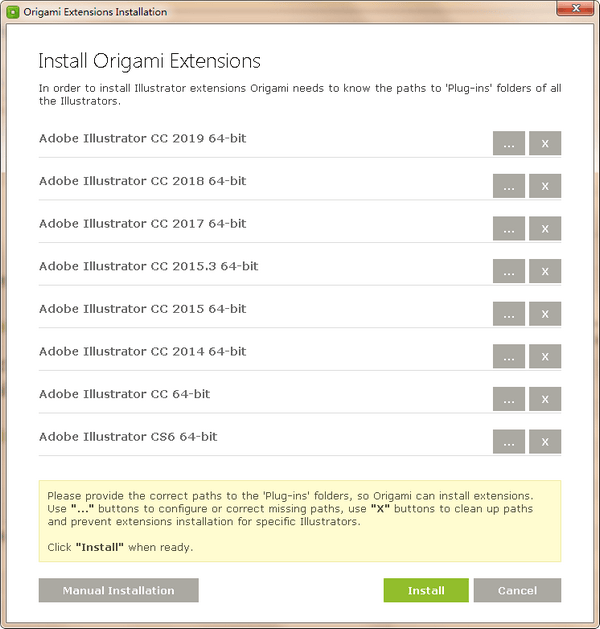Browse path for Illustrator CS6 64-bit
This screenshot has height=629, width=600.
tap(508, 442)
